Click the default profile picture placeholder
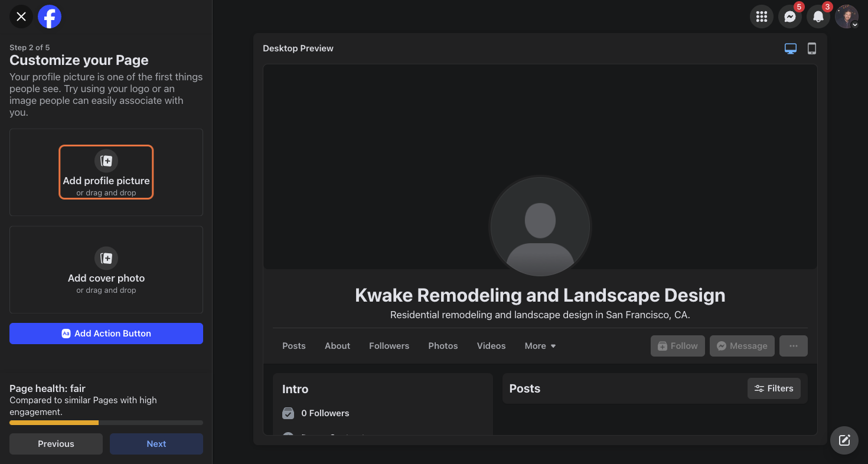Viewport: 868px width, 464px height. click(x=540, y=226)
